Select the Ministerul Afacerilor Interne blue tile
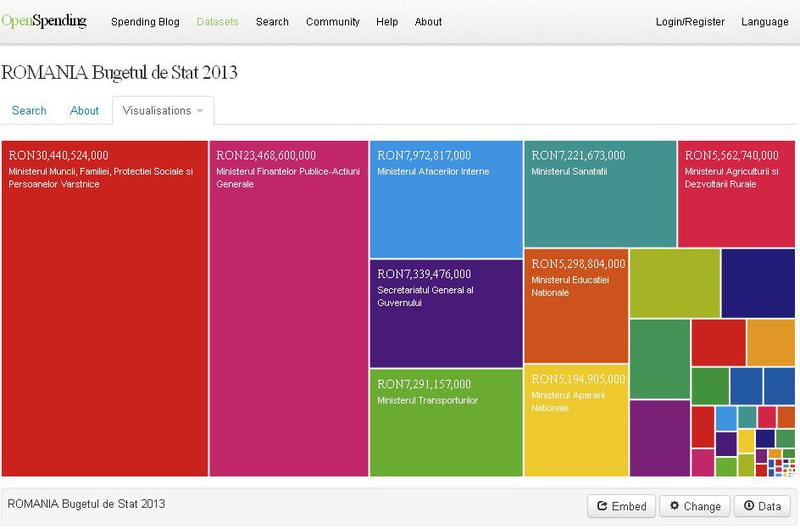800x529 pixels. click(446, 199)
